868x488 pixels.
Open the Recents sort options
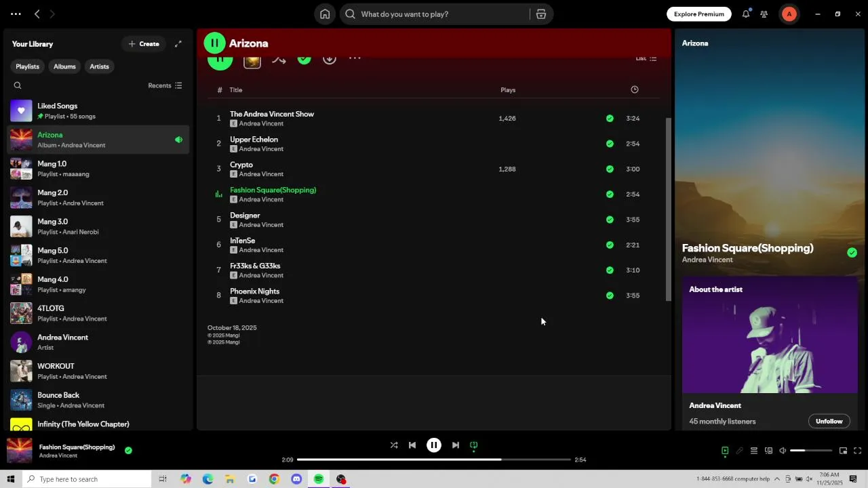(165, 85)
